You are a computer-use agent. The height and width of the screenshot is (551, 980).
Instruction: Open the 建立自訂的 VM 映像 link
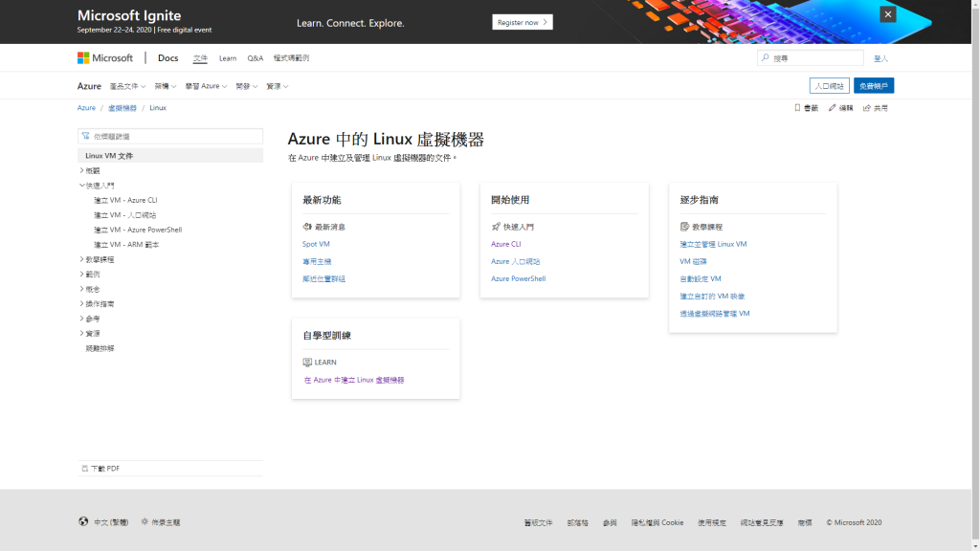712,297
